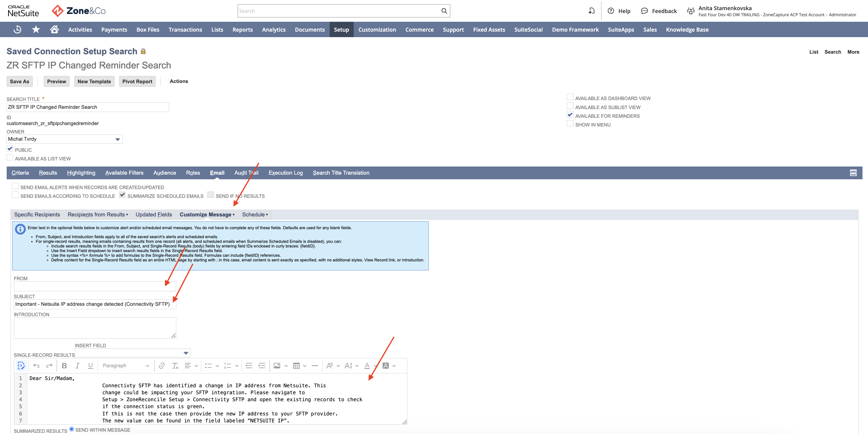Select SEND WITHIN MESSAGE radio button
This screenshot has width=868, height=434.
coord(71,429)
